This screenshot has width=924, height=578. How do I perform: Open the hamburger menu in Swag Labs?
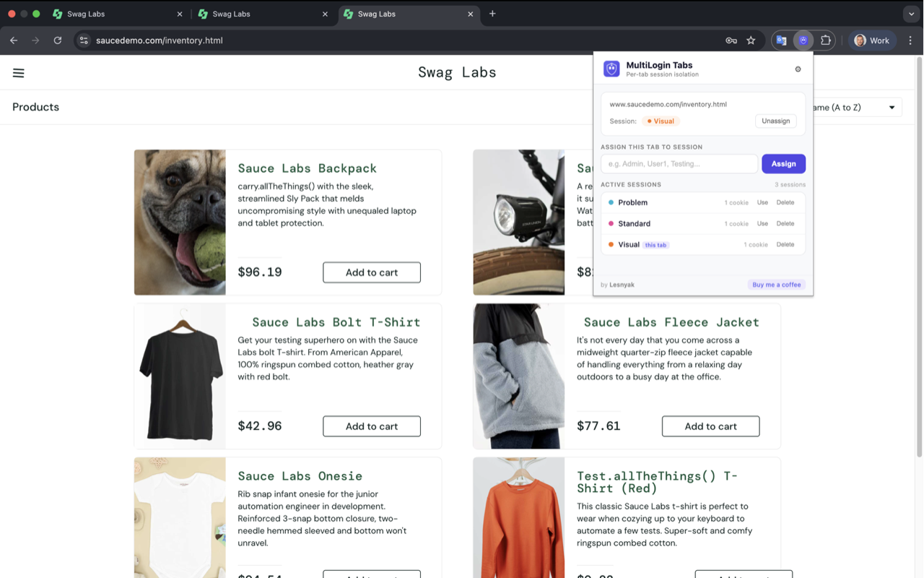coord(19,73)
